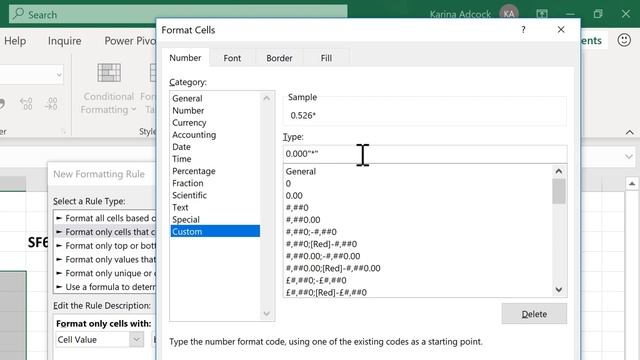This screenshot has height=360, width=640.
Task: Open the KA account avatar
Action: click(509, 14)
